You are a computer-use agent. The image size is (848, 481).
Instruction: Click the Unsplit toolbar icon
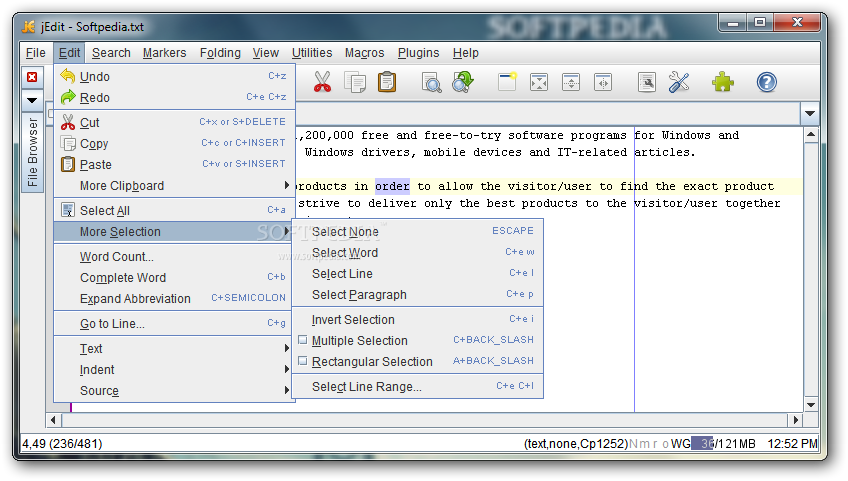click(x=539, y=82)
